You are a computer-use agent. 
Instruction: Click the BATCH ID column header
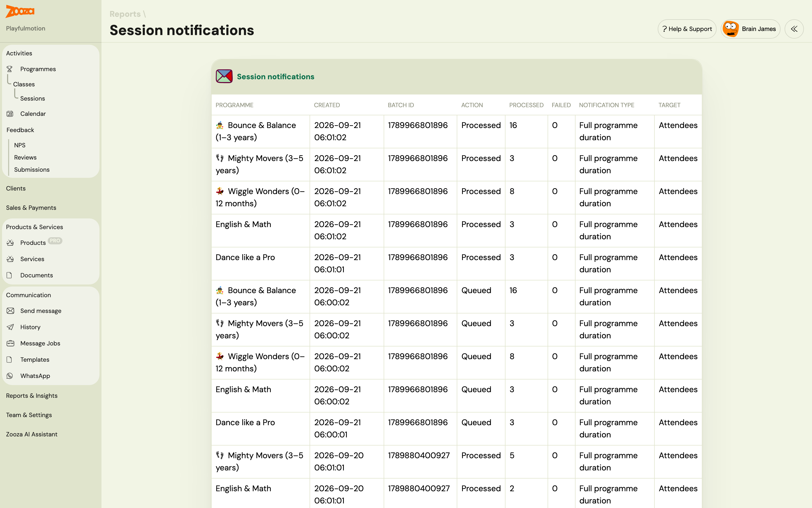tap(401, 105)
